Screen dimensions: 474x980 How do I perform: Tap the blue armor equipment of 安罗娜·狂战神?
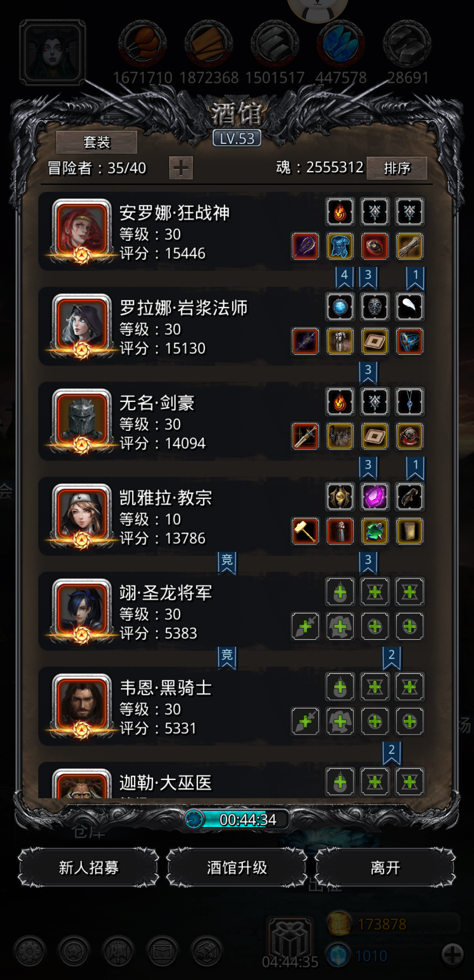click(x=340, y=246)
